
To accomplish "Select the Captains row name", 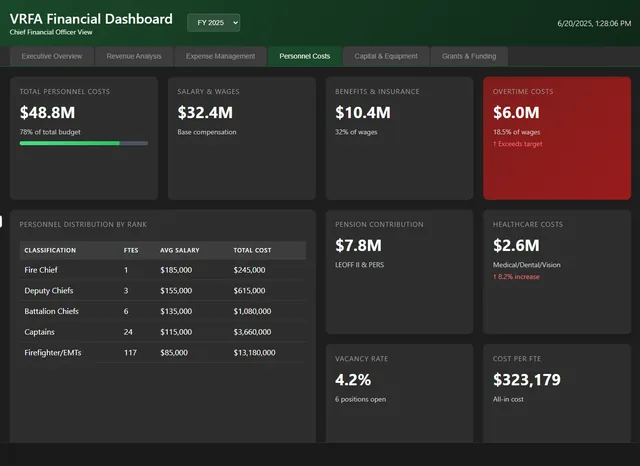I will click(39, 332).
